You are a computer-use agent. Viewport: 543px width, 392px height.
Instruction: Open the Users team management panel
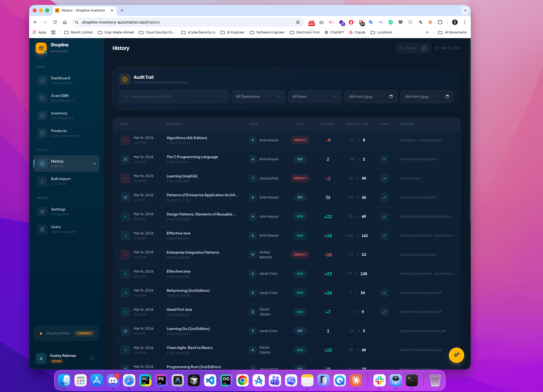point(42,229)
